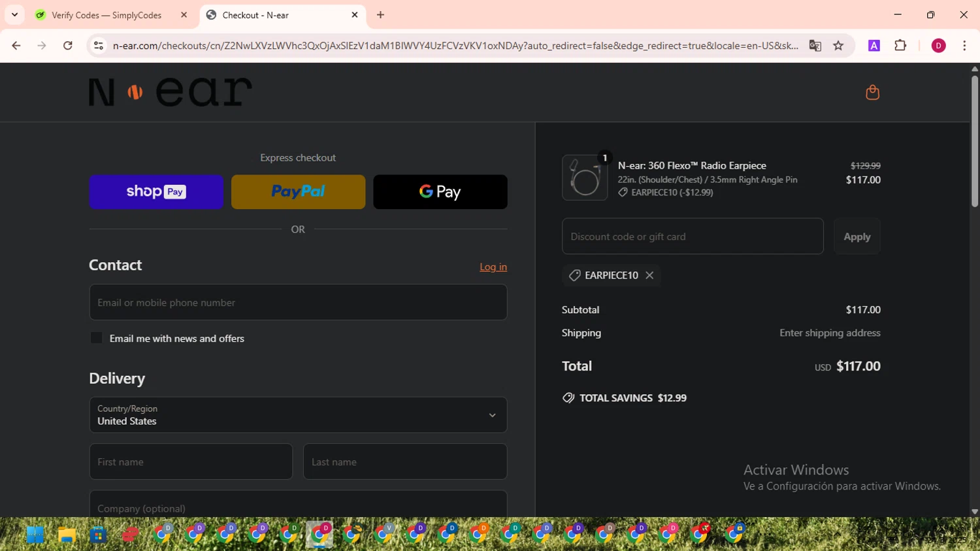View site information icon in address bar
Screen dimensions: 980x551
point(99,46)
